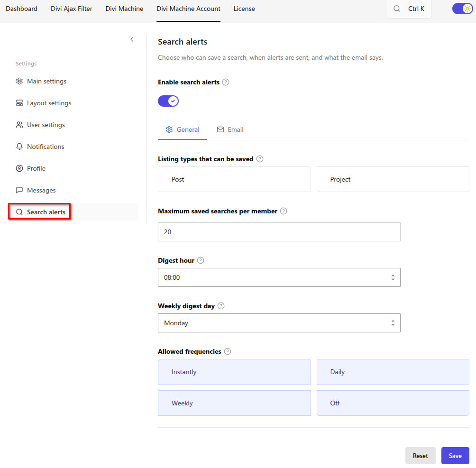Switch to the Email tab
This screenshot has width=476, height=468.
230,129
